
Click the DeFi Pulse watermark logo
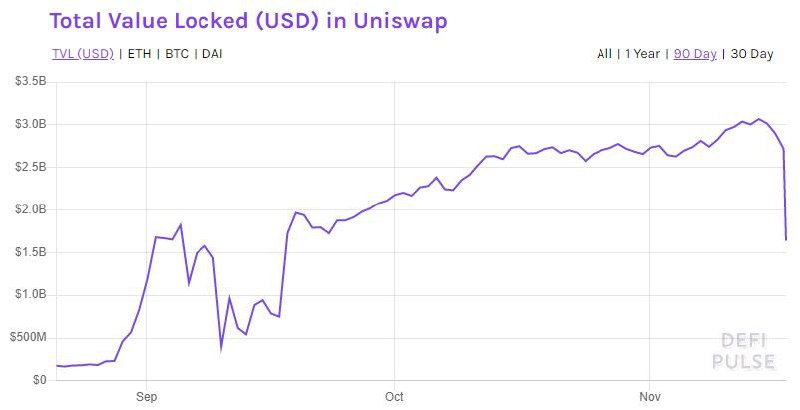point(744,351)
